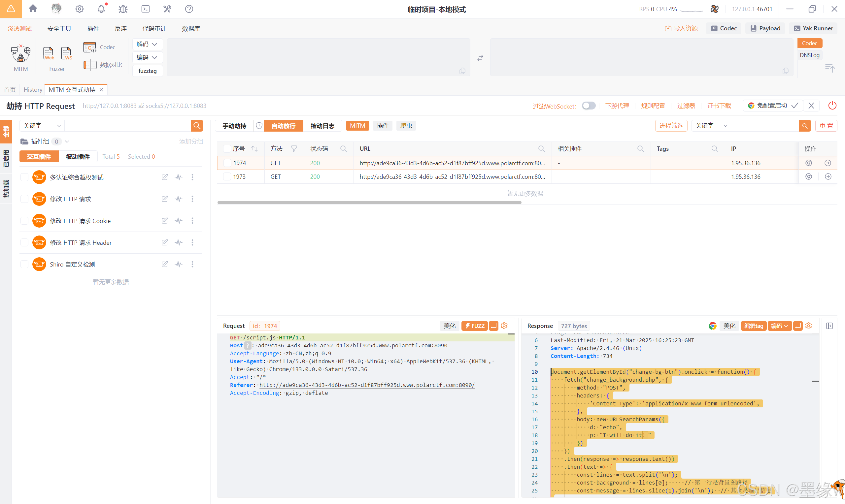Open the data comparison icon

[x=90, y=65]
